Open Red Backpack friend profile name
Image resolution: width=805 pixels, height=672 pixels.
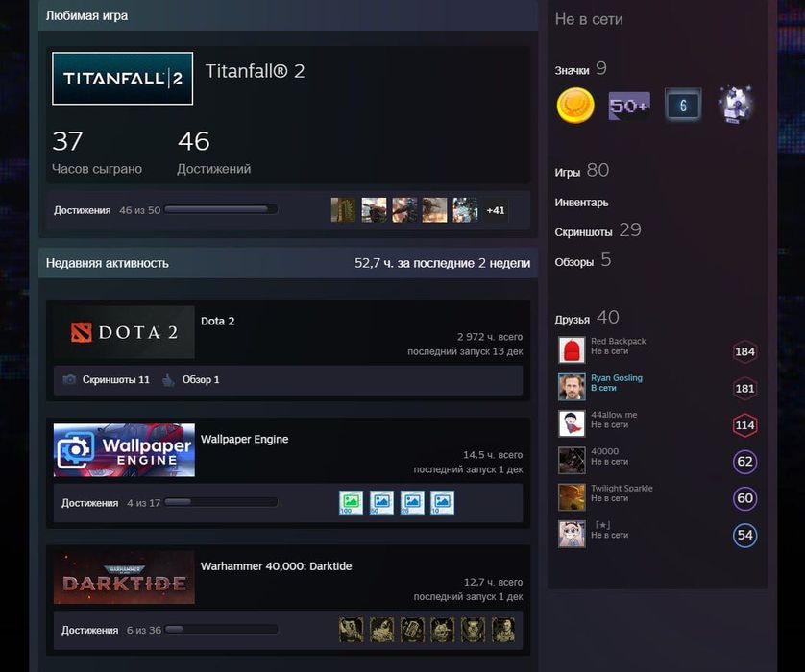618,341
